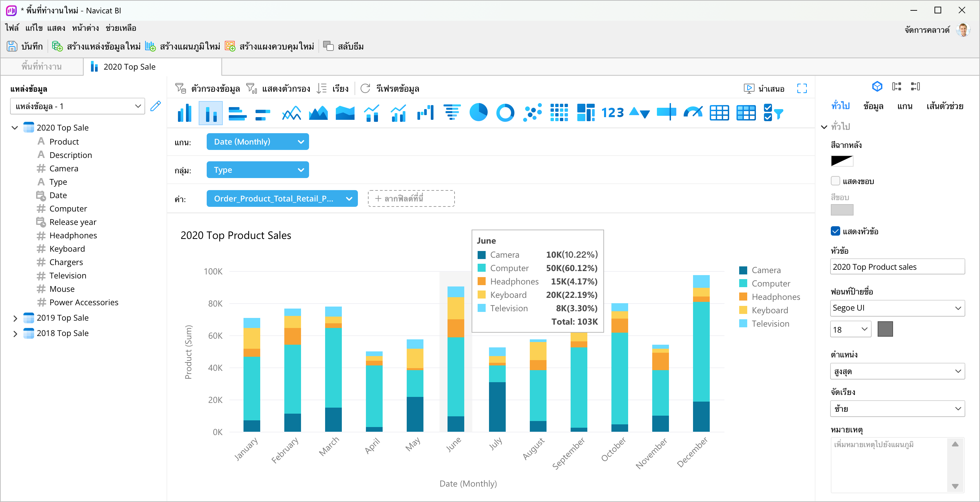Image resolution: width=980 pixels, height=502 pixels.
Task: Open the ไฟล์ menu
Action: click(x=12, y=28)
